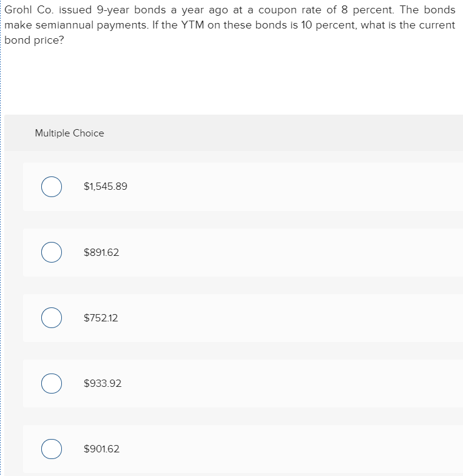Select the $901.62 radio button
Image resolution: width=463 pixels, height=476 pixels.
pos(52,449)
